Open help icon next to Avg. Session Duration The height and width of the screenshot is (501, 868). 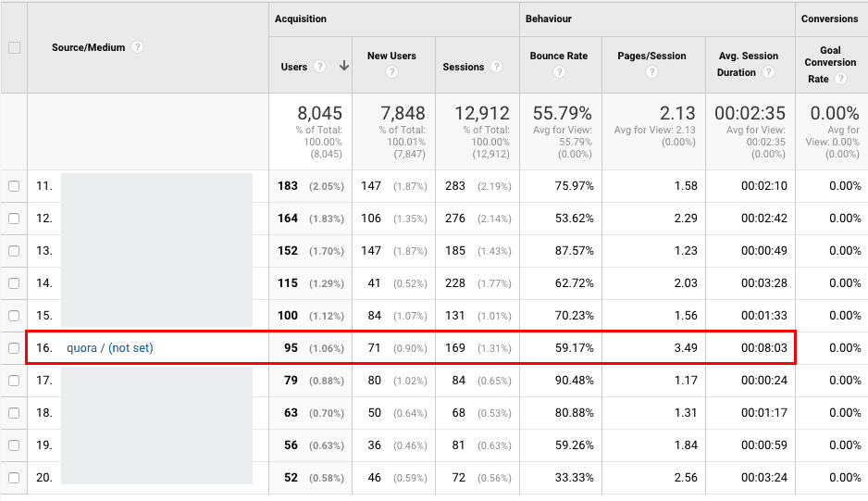pyautogui.click(x=768, y=72)
